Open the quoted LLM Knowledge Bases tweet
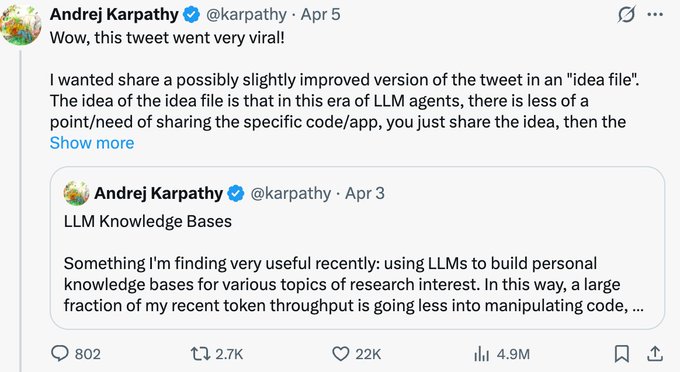This screenshot has width=680, height=372. click(x=357, y=248)
